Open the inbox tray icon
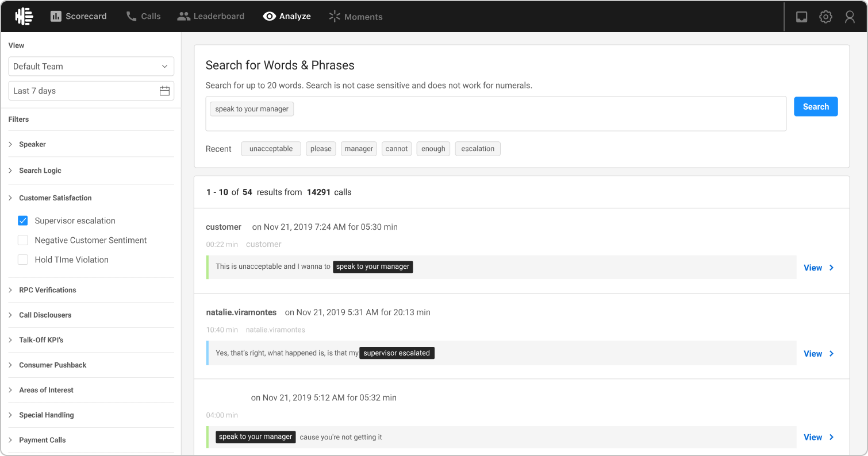This screenshot has width=868, height=456. [801, 17]
